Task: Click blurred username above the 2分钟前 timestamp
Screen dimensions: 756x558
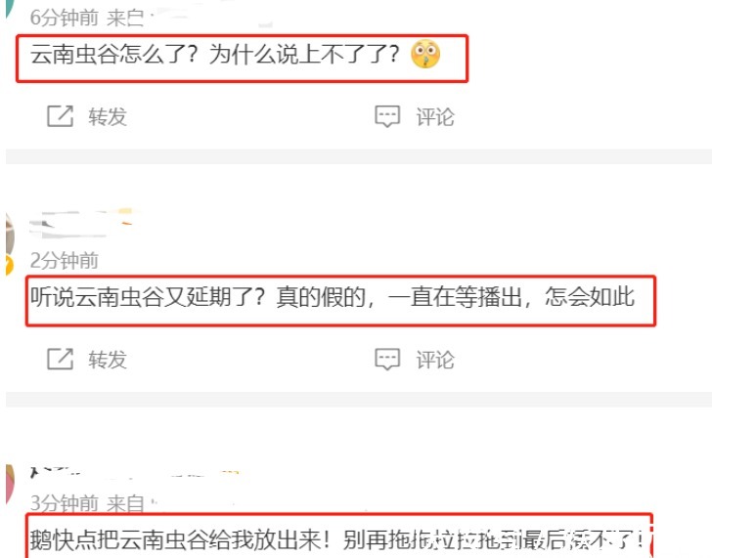Action: click(x=81, y=224)
